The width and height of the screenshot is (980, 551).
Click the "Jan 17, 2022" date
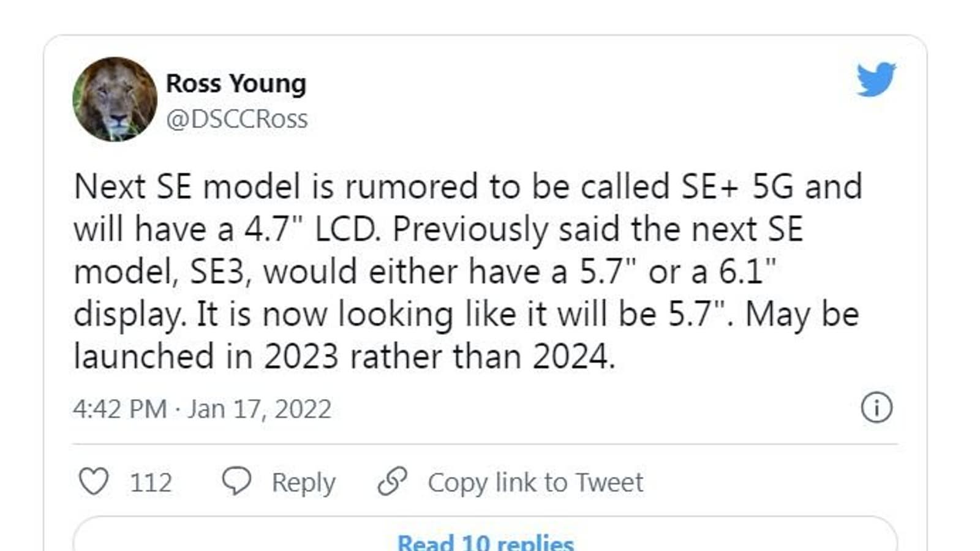[259, 409]
